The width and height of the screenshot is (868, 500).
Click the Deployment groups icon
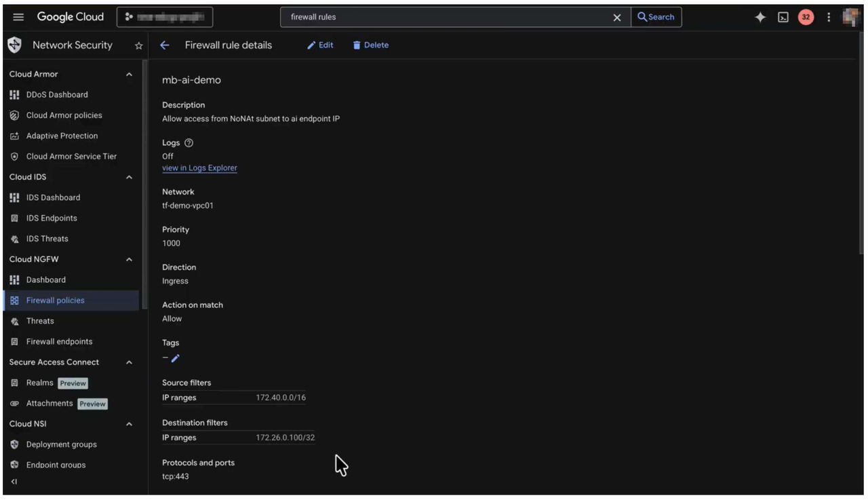(14, 445)
